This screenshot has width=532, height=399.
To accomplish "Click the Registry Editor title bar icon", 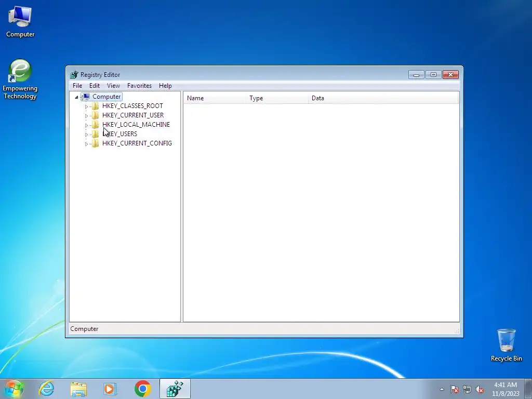I will (x=74, y=75).
